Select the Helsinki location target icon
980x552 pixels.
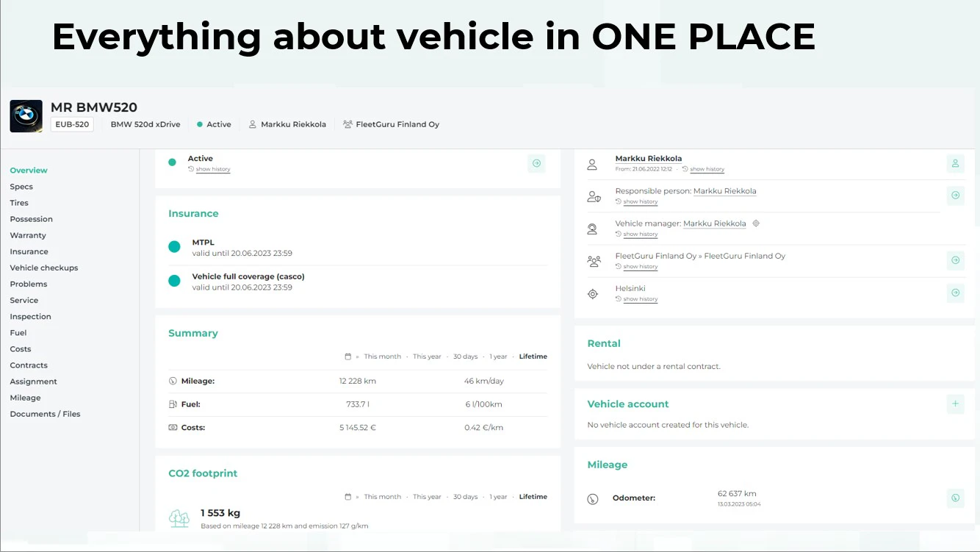[x=593, y=293]
